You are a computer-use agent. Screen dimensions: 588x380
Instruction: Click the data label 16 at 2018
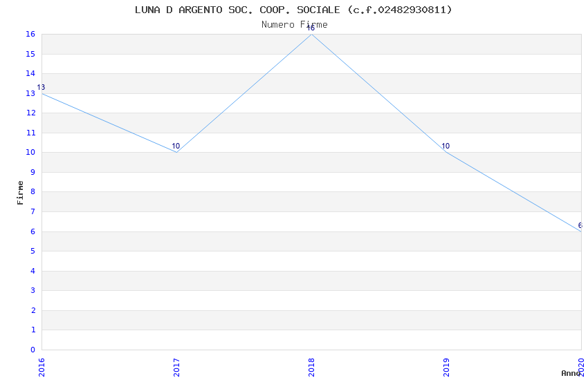click(311, 28)
